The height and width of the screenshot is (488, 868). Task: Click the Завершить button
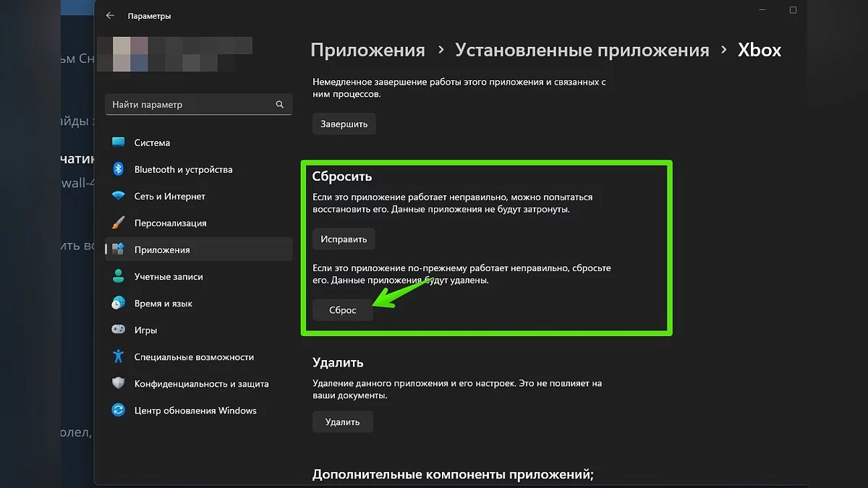click(x=344, y=124)
